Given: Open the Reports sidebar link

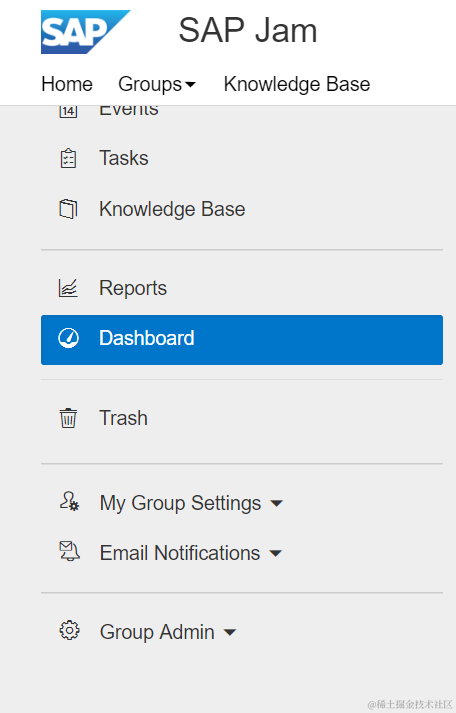Looking at the screenshot, I should click(x=133, y=288).
